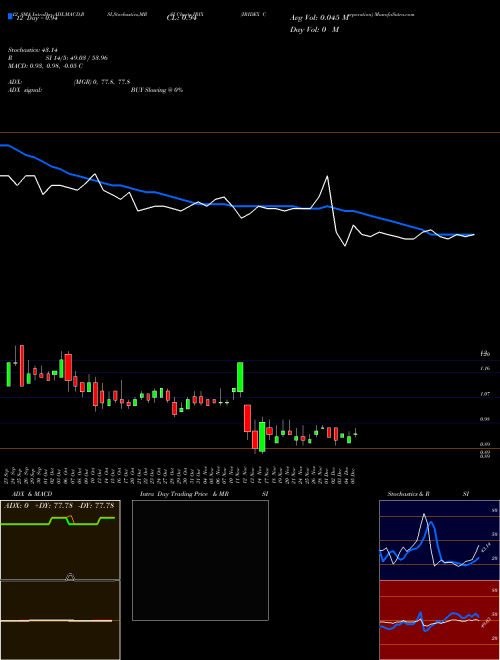Screen dimensions: 500x660
Task: Click the 'Day Vol: 0 M' label
Action: click(314, 29)
